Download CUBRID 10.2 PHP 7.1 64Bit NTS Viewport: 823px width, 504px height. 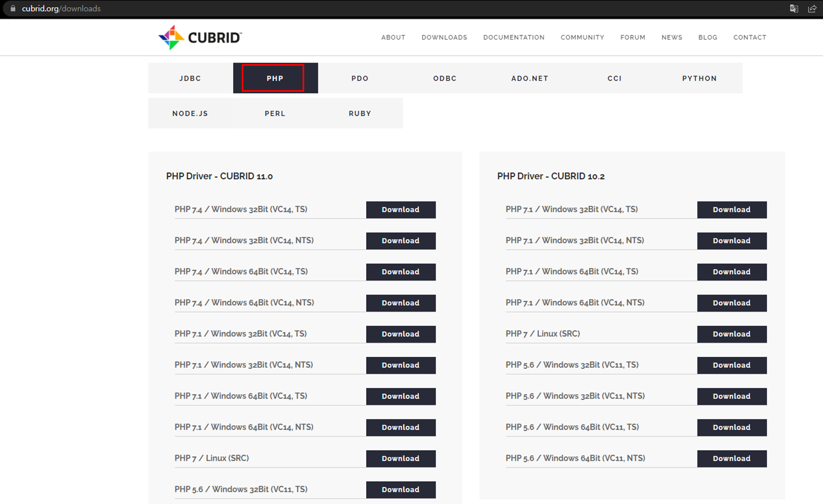tap(732, 303)
